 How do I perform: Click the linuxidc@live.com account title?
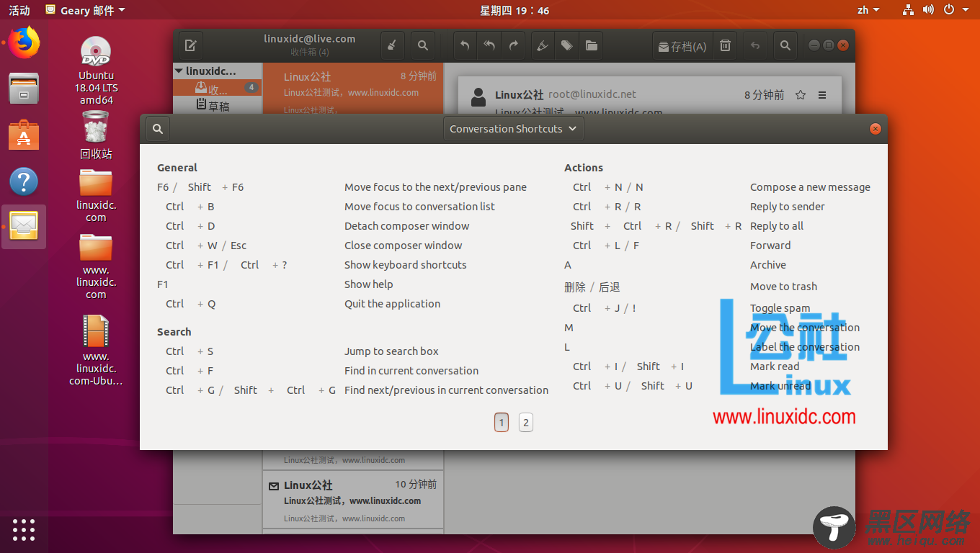click(310, 39)
